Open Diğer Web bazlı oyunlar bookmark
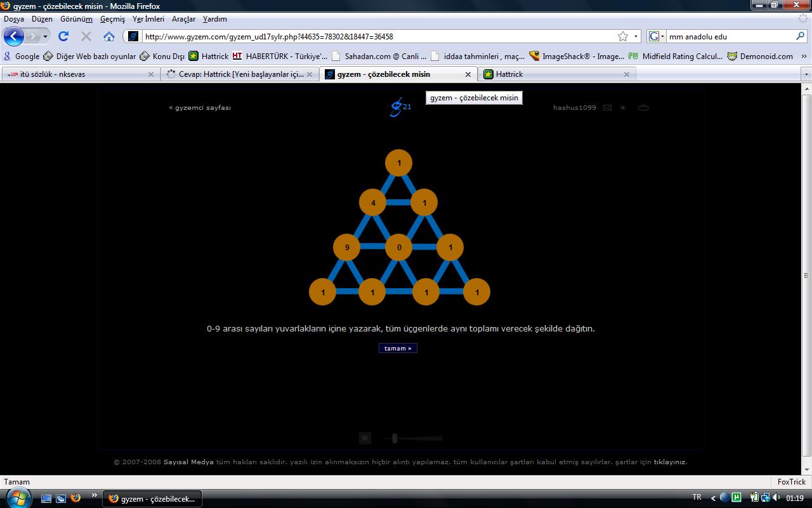 pos(89,56)
